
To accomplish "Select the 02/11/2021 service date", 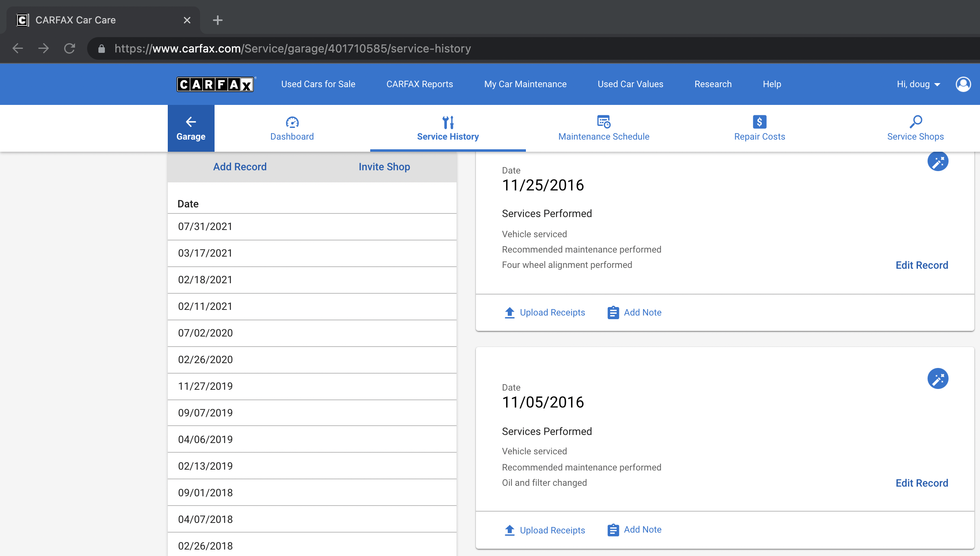I will [312, 307].
